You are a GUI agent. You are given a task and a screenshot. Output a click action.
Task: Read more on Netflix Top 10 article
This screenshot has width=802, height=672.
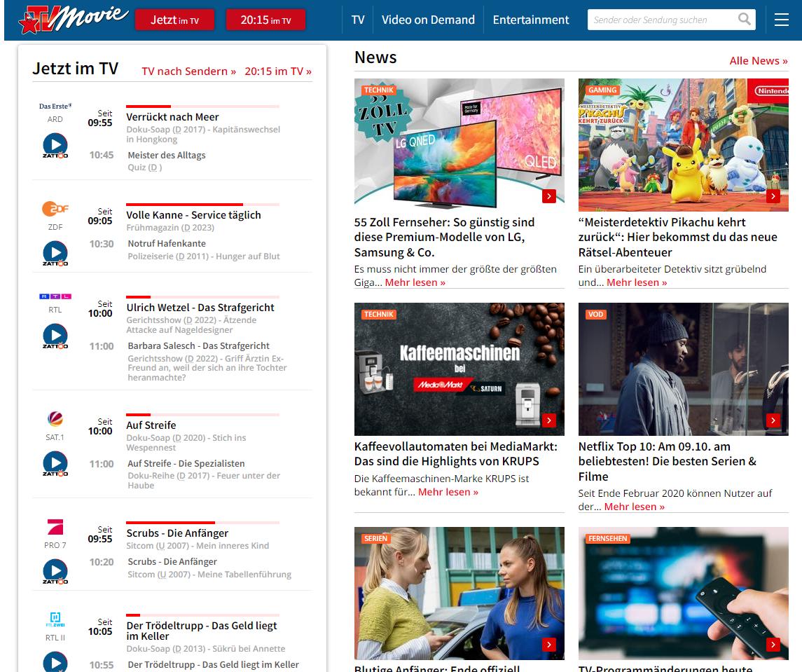pyautogui.click(x=634, y=507)
